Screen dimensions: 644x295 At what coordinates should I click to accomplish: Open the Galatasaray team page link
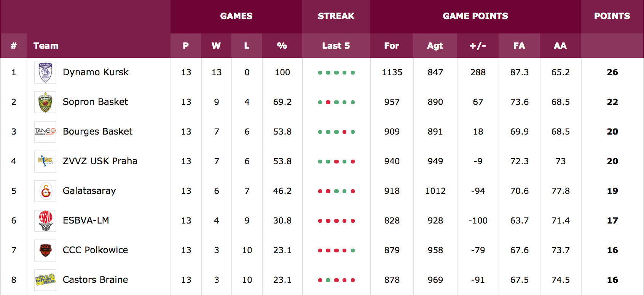pos(89,191)
